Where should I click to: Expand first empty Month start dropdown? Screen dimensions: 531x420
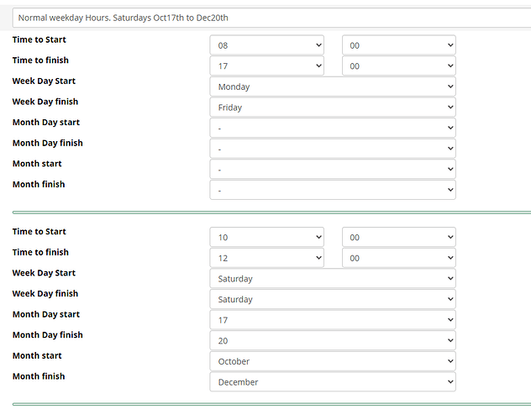click(x=332, y=169)
